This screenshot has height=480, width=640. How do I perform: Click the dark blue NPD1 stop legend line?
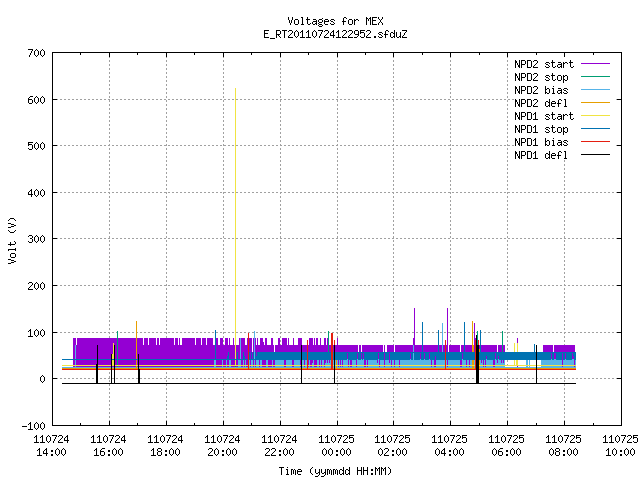tap(595, 129)
